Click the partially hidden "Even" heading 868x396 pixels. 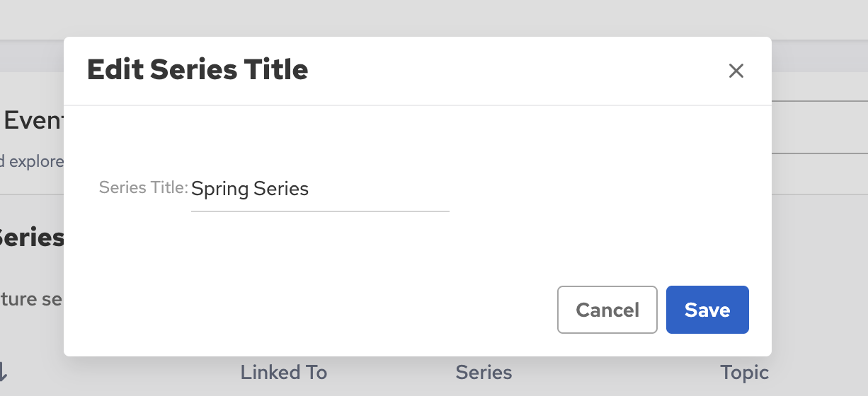(33, 121)
